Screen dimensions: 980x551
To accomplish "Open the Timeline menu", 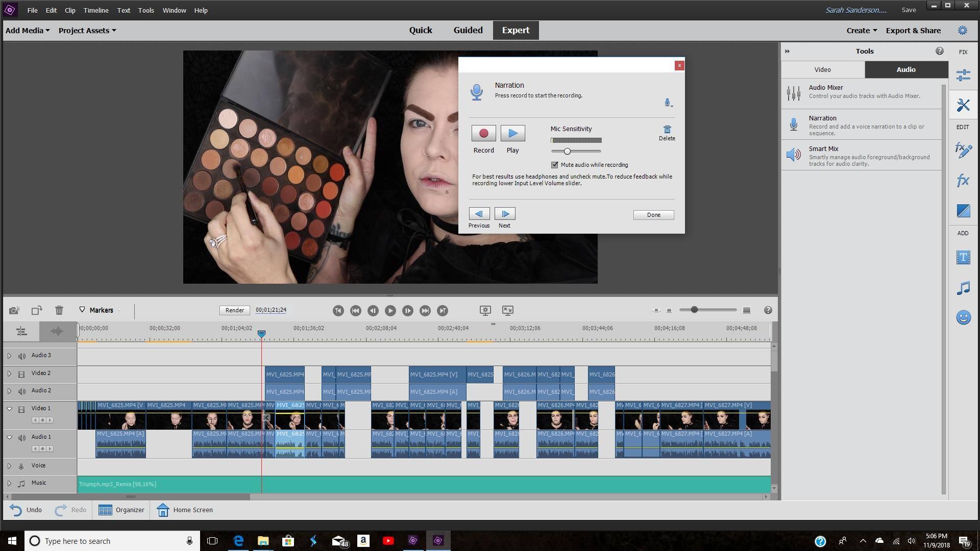I will click(x=95, y=10).
